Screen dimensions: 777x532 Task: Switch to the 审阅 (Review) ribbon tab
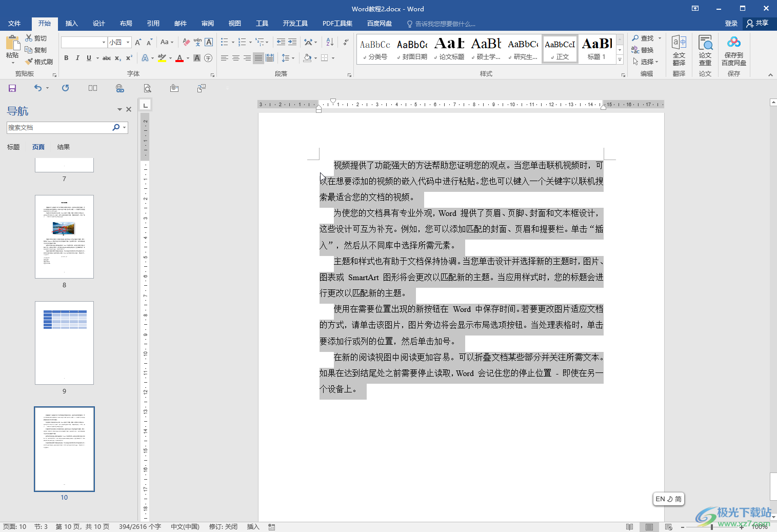pyautogui.click(x=208, y=24)
